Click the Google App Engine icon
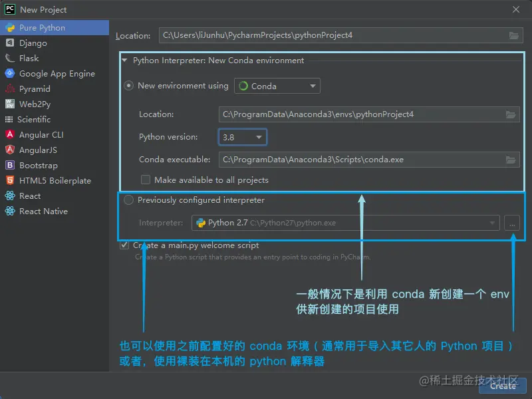 pyautogui.click(x=10, y=73)
